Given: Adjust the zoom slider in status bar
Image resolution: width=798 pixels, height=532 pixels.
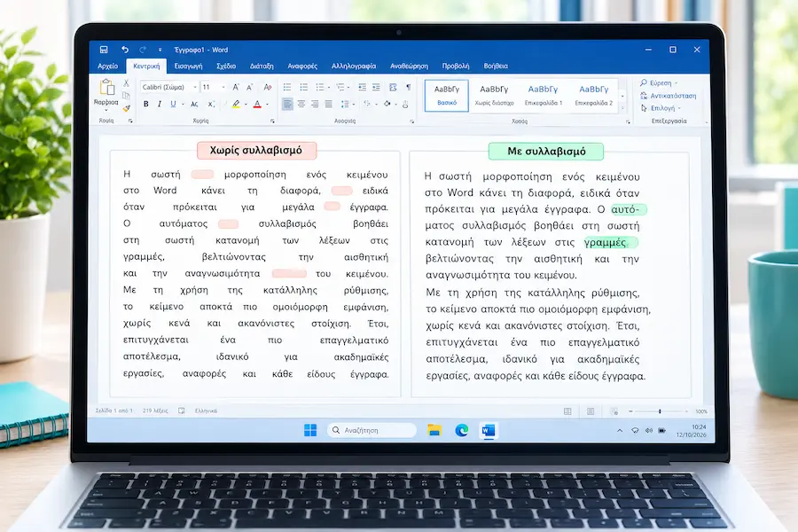Looking at the screenshot, I should [660, 411].
